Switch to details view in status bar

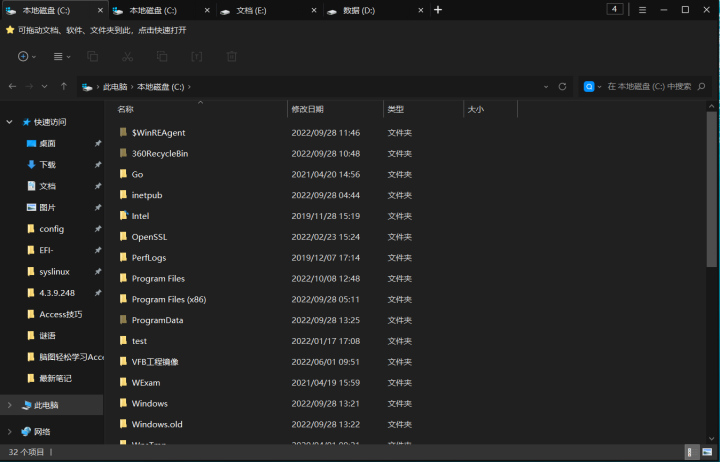[690, 452]
